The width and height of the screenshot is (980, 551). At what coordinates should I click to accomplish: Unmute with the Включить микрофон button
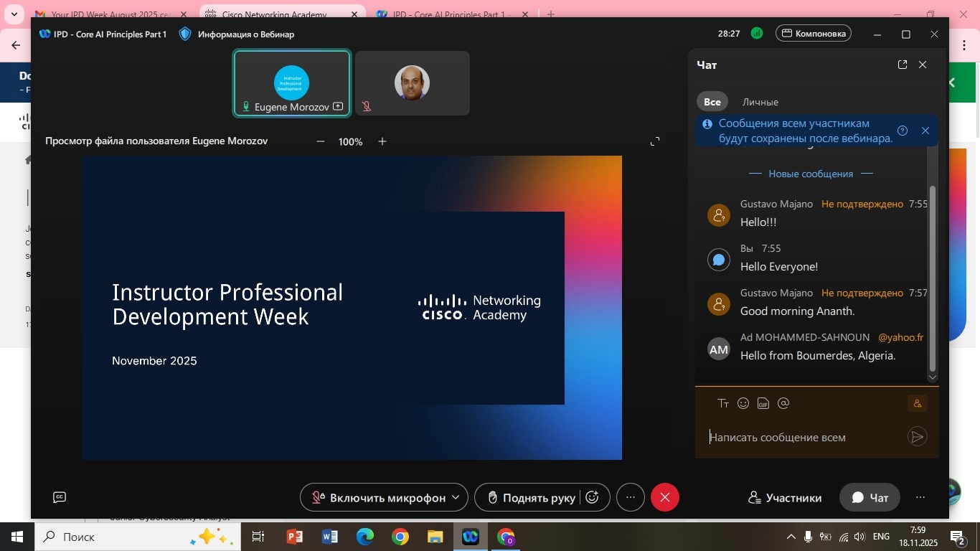click(x=379, y=497)
